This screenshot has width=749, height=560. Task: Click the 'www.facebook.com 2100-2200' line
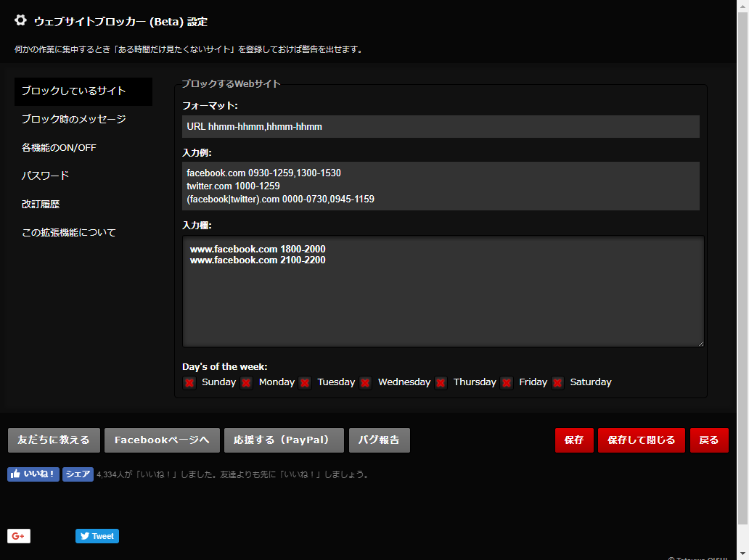258,260
